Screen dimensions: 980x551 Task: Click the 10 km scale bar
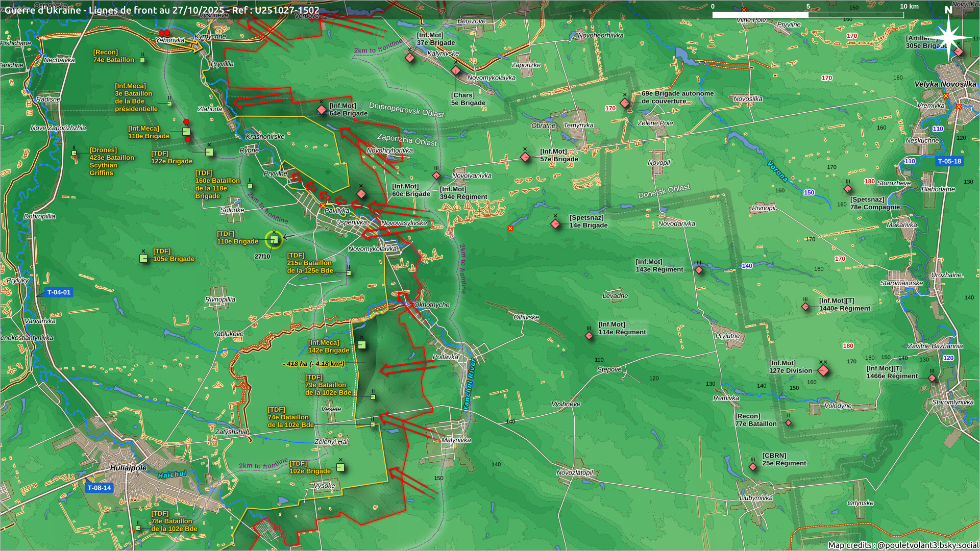coord(807,15)
